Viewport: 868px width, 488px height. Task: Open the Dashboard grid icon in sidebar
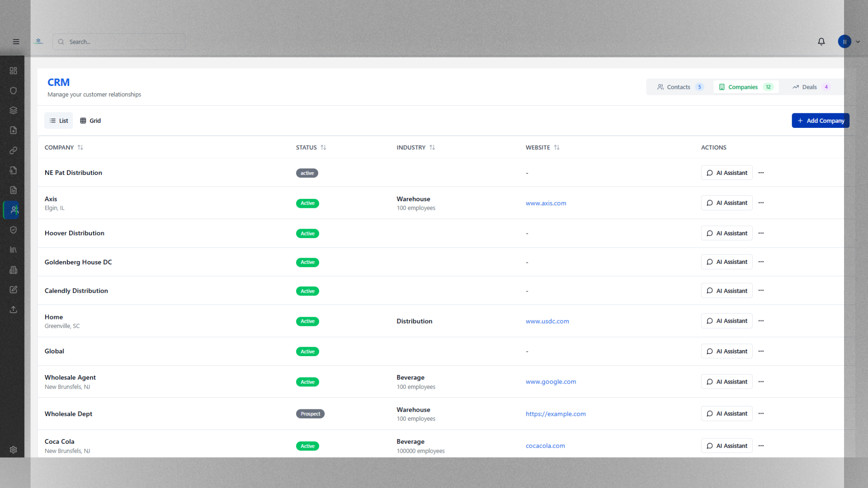[x=13, y=70]
